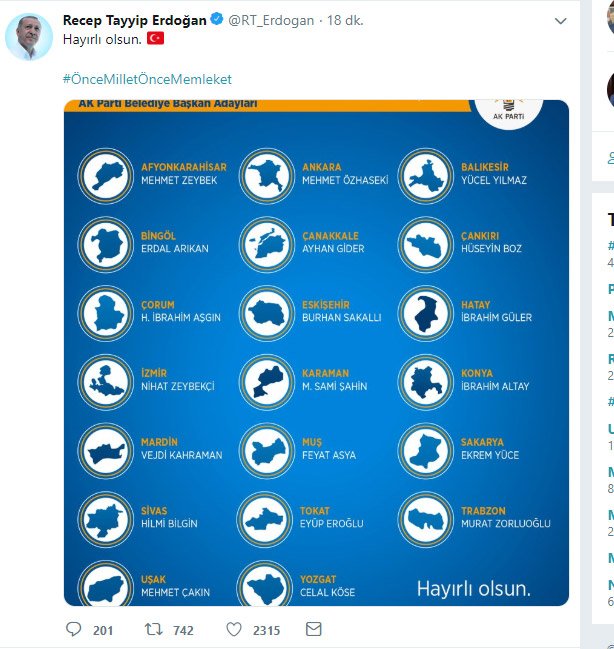
Task: Click the Hatay province map icon
Action: pos(423,311)
